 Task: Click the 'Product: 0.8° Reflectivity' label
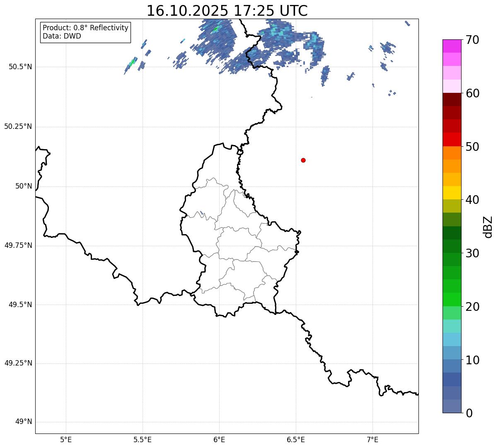pyautogui.click(x=86, y=28)
